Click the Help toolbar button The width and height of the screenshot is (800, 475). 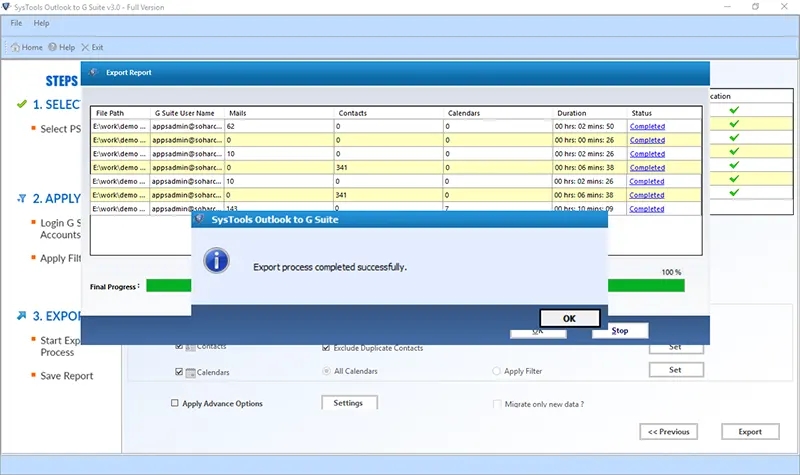pos(62,47)
